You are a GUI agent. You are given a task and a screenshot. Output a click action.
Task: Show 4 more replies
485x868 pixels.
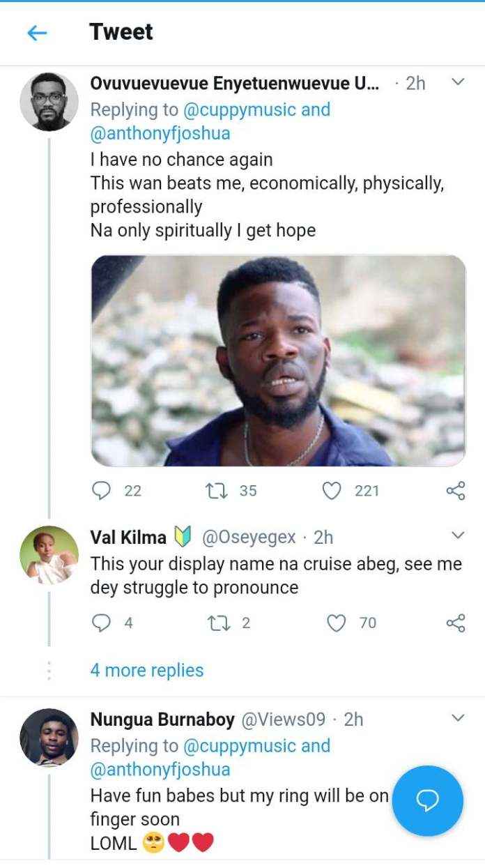click(147, 671)
